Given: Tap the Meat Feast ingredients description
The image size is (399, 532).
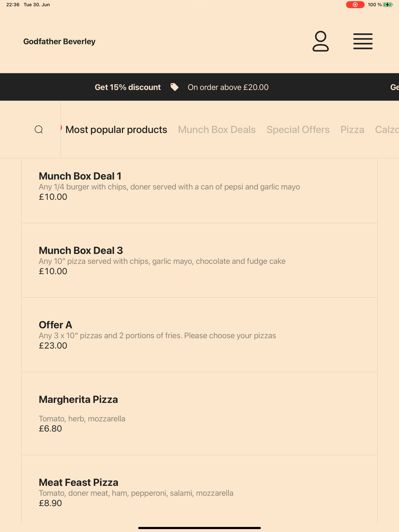Looking at the screenshot, I should click(136, 493).
